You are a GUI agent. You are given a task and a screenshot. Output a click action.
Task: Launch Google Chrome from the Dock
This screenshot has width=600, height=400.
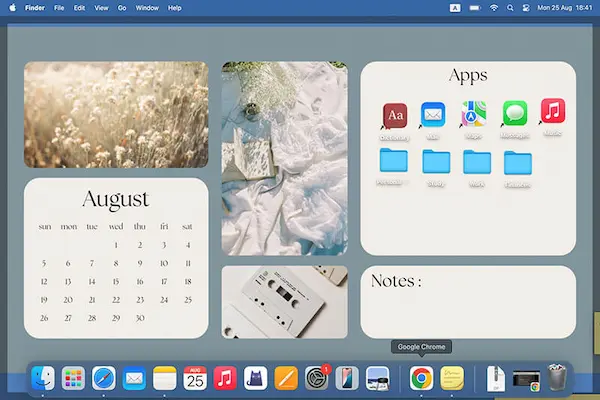tap(421, 378)
